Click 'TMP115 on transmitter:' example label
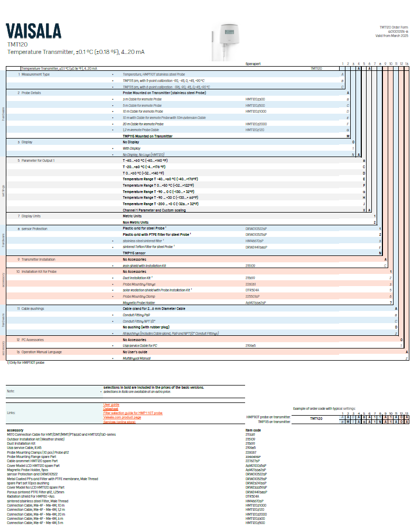 (274, 421)
